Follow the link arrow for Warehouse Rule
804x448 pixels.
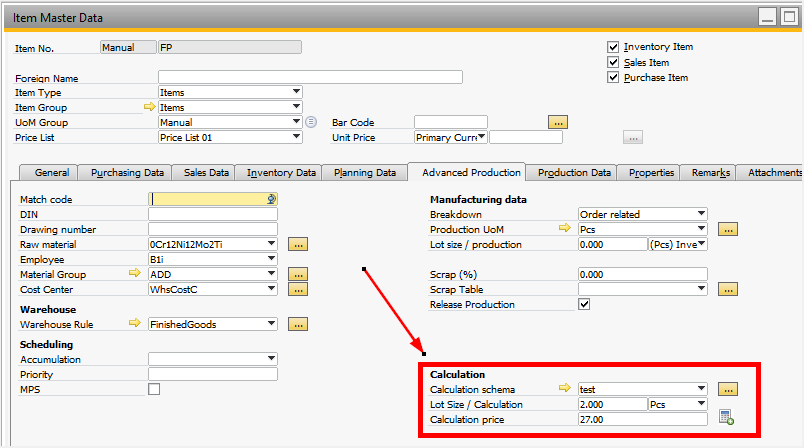(136, 324)
